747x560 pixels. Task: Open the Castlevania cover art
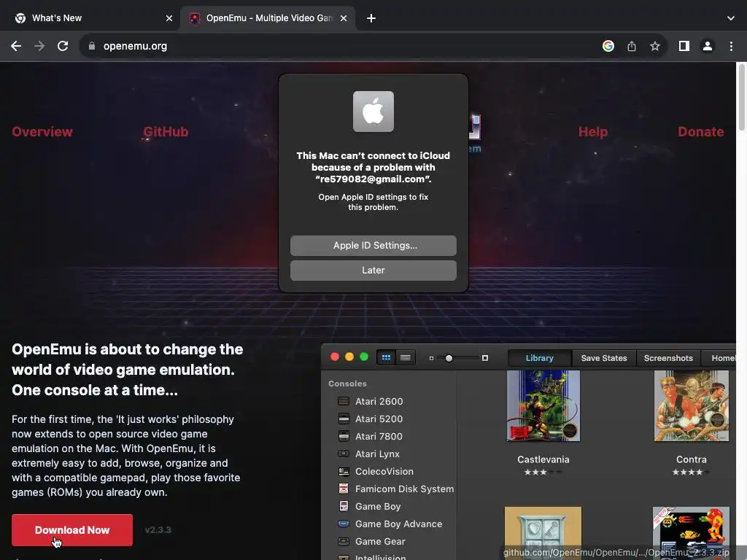pyautogui.click(x=543, y=406)
